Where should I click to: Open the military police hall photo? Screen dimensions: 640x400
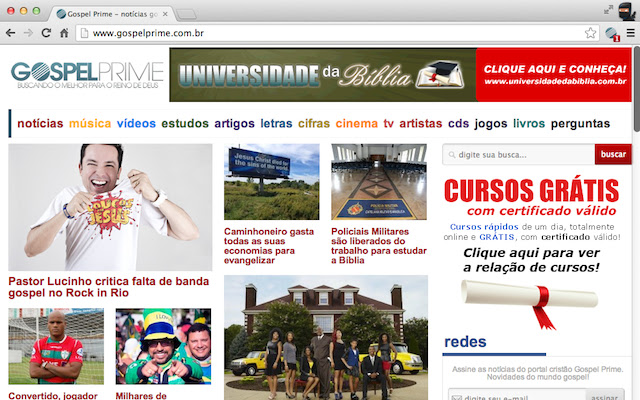pos(379,182)
